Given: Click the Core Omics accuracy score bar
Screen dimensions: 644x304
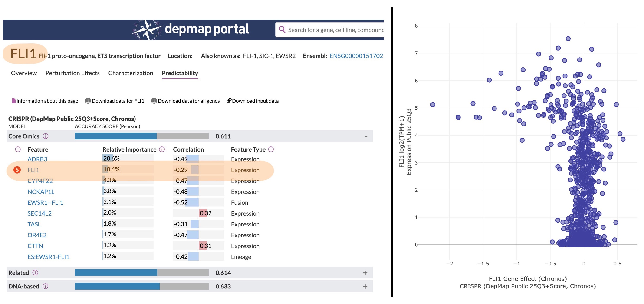Looking at the screenshot, I should click(x=116, y=136).
